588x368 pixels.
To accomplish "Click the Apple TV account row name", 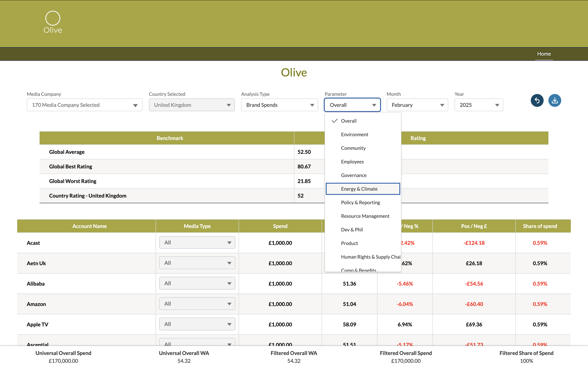I will click(37, 324).
